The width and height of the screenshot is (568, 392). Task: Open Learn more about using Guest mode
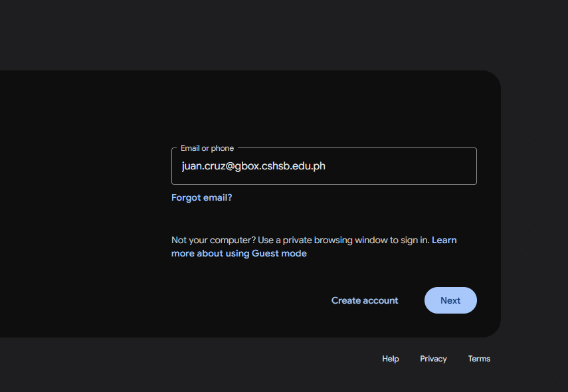point(238,253)
